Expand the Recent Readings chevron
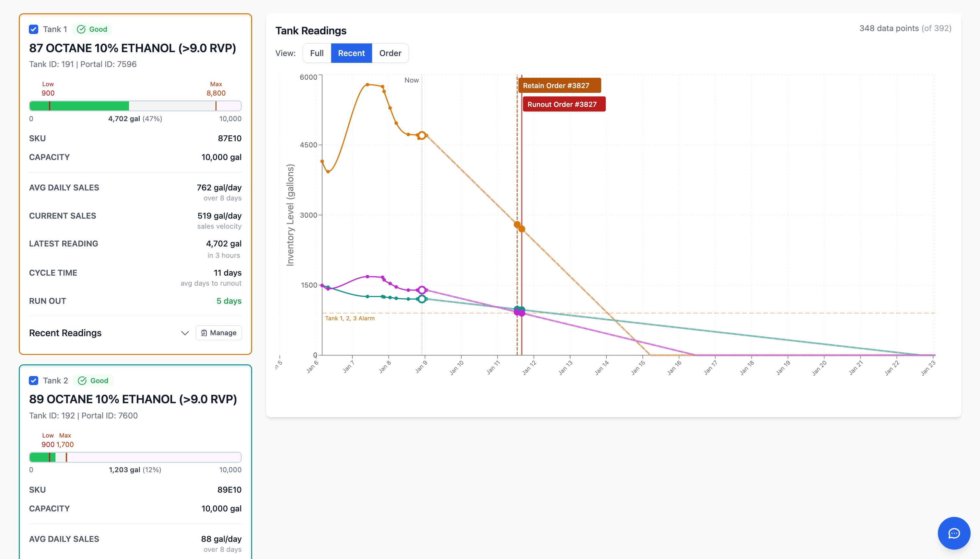The image size is (980, 559). (x=185, y=333)
